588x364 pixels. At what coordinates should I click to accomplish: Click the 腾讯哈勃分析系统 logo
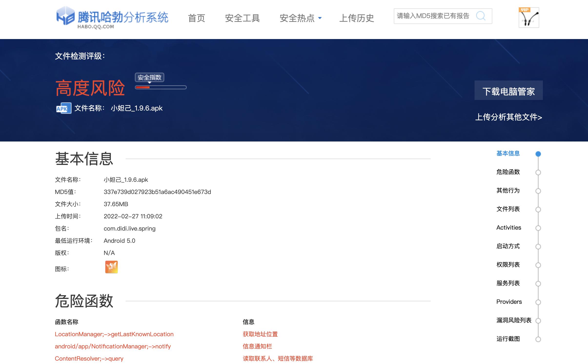112,18
